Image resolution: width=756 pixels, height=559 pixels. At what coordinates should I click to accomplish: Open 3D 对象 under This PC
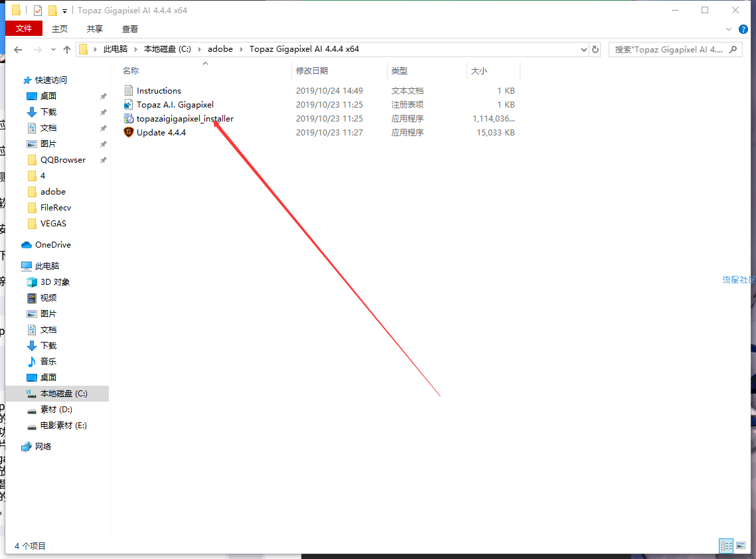(55, 281)
